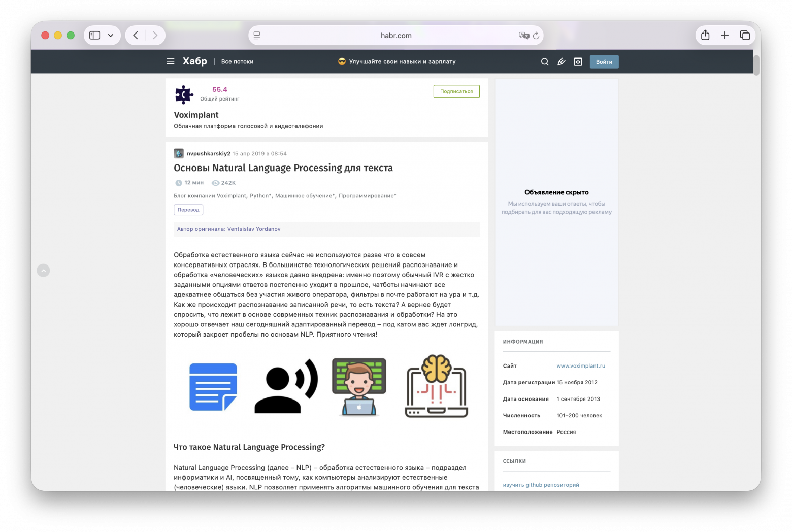Viewport: 792px width, 532px height.
Task: Activate page translation icon in address bar
Action: click(x=524, y=36)
